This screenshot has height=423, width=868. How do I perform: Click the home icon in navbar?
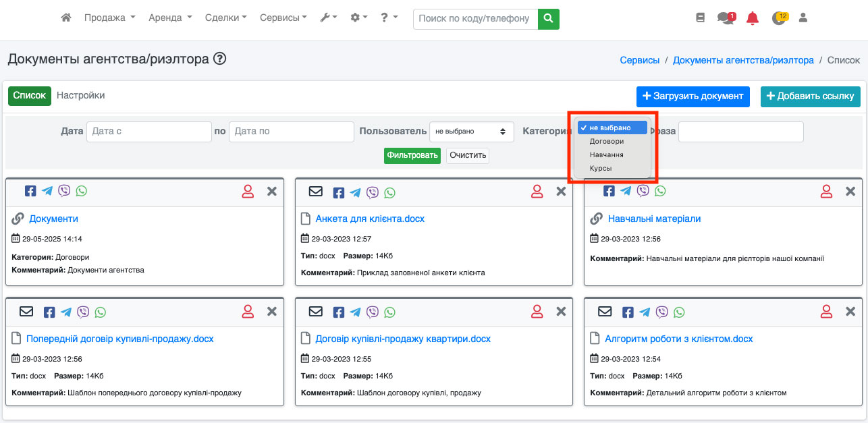[x=66, y=18]
